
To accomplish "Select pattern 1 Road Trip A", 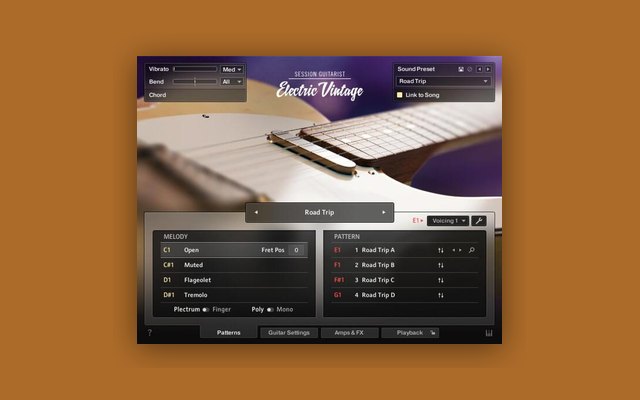I will pyautogui.click(x=404, y=250).
